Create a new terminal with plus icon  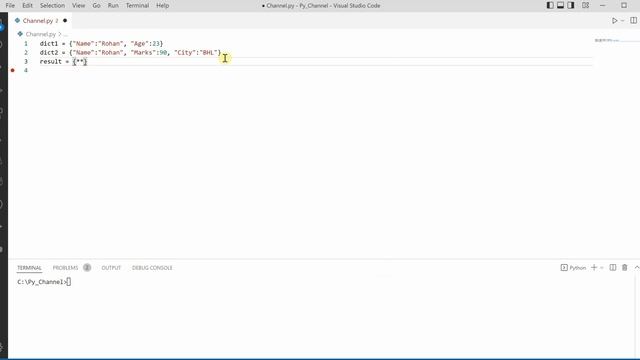tap(594, 267)
